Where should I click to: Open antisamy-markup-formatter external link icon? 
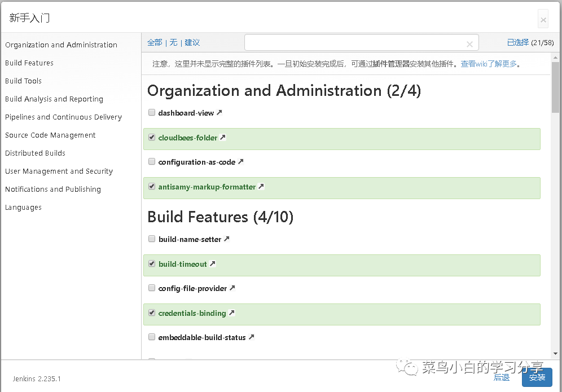tap(261, 187)
